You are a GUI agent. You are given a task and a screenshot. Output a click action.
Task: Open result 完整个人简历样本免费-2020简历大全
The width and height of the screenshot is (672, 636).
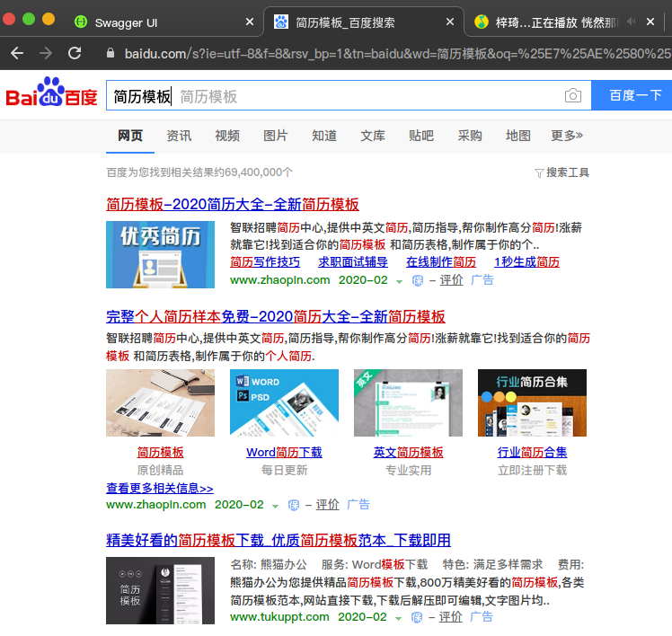click(276, 317)
